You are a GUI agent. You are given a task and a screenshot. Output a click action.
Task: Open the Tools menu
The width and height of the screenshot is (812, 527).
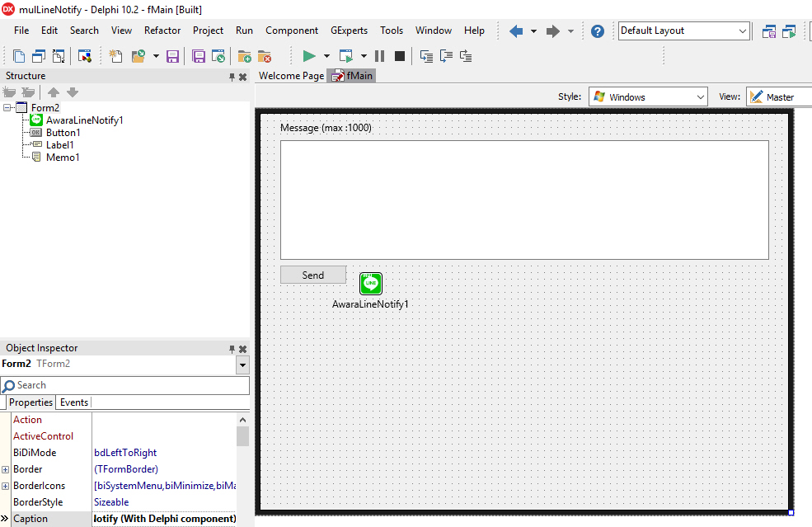click(392, 31)
